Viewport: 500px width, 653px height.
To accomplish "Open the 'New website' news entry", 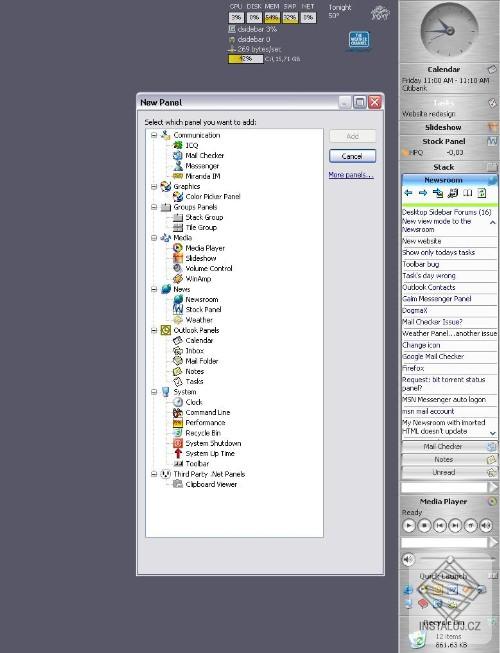I will tap(422, 241).
